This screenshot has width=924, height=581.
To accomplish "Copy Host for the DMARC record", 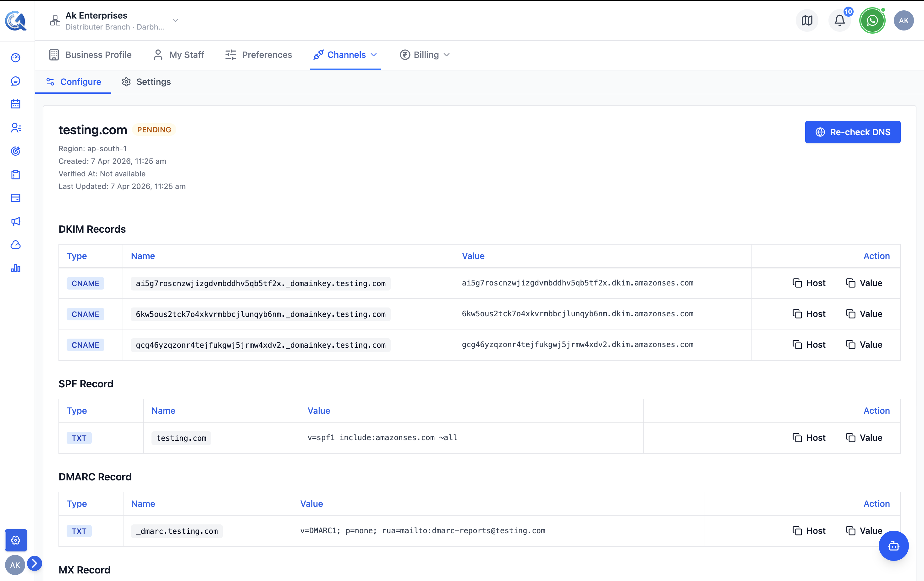I will 809,531.
